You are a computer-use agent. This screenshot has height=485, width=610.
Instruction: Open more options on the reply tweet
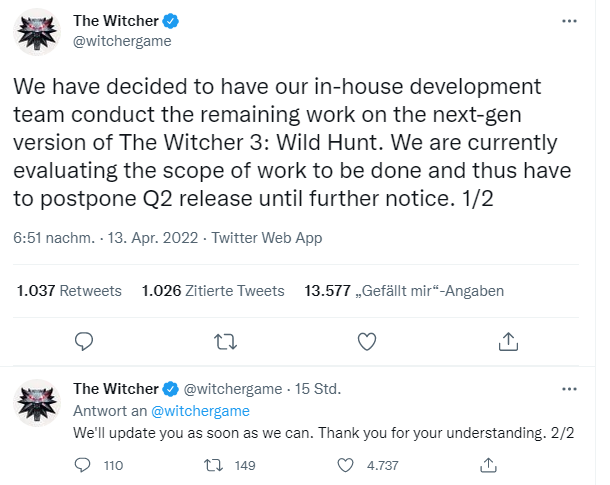569,389
